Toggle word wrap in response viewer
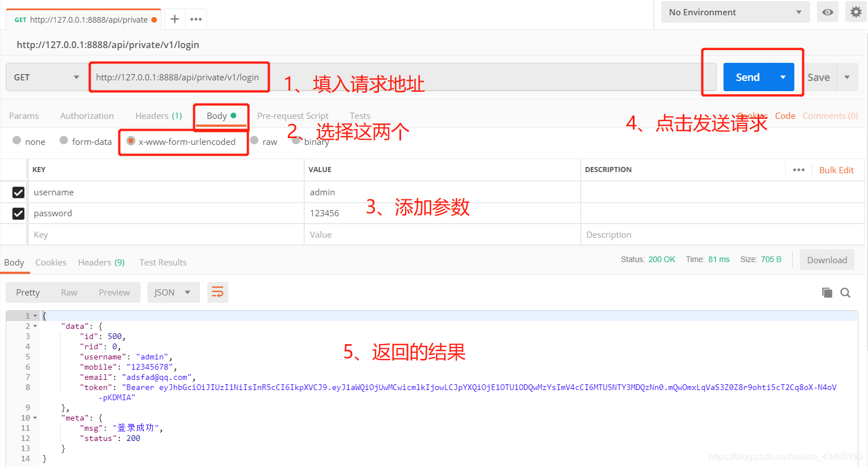Screen dimensions: 868x467 tap(218, 292)
